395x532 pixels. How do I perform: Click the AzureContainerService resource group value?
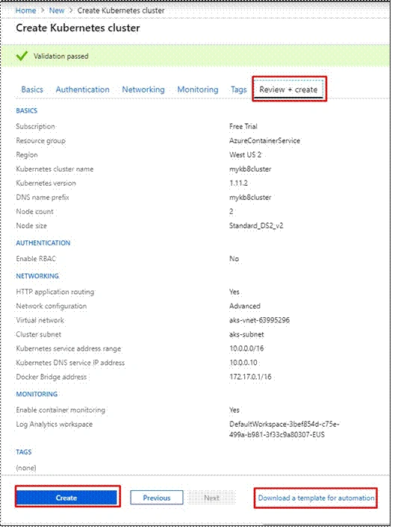(x=264, y=141)
